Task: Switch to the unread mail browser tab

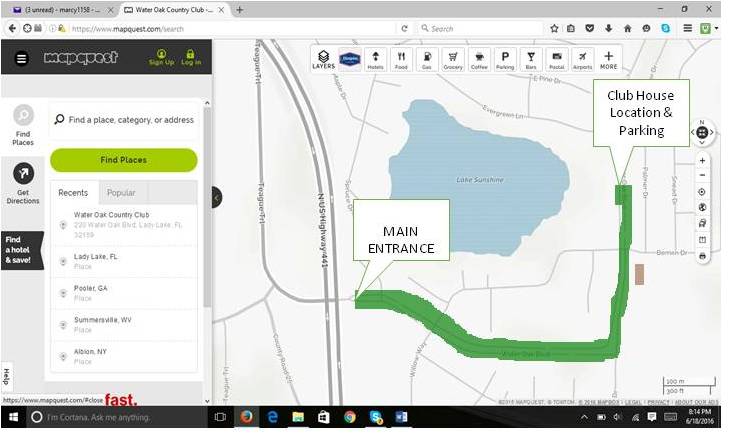Action: 63,10
